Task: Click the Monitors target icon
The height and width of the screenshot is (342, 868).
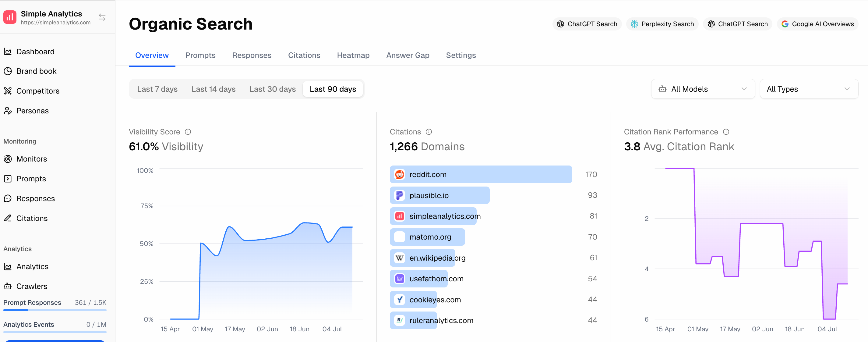Action: point(8,159)
